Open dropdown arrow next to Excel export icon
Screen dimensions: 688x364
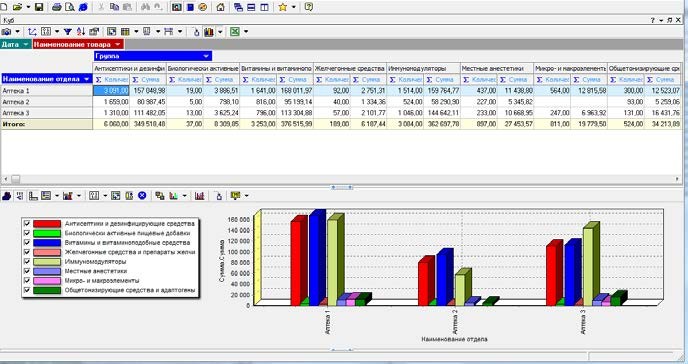pyautogui.click(x=246, y=32)
